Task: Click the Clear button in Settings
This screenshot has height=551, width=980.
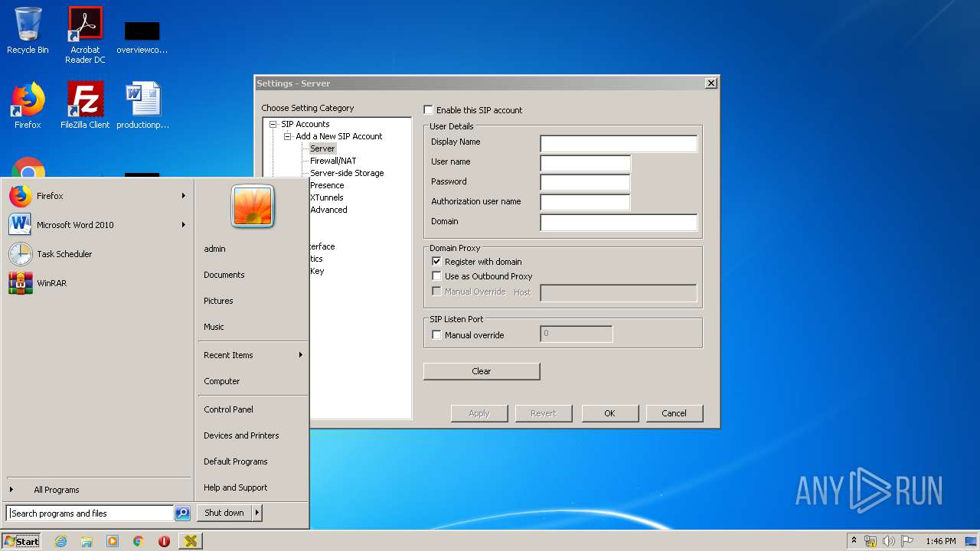Action: 482,371
